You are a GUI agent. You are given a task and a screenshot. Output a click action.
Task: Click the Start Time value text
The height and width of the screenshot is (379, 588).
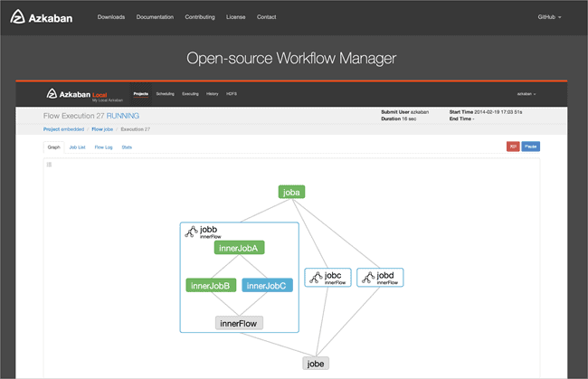498,112
